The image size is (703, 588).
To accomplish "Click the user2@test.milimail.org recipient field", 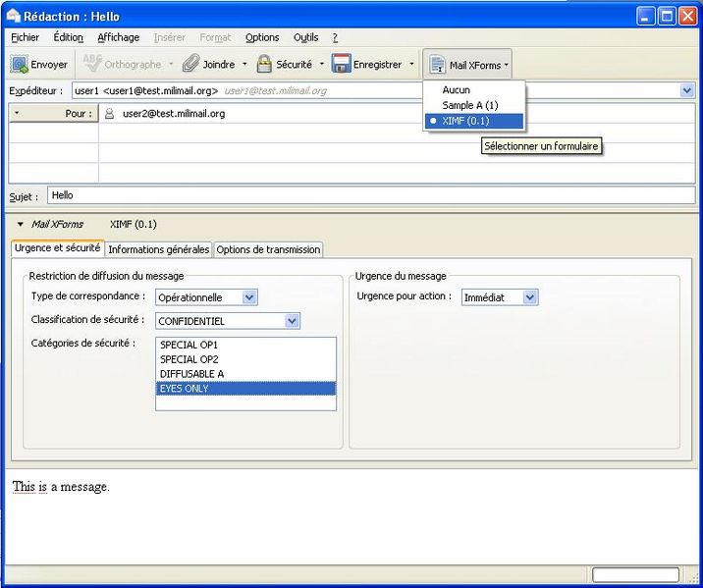I will pos(397,114).
